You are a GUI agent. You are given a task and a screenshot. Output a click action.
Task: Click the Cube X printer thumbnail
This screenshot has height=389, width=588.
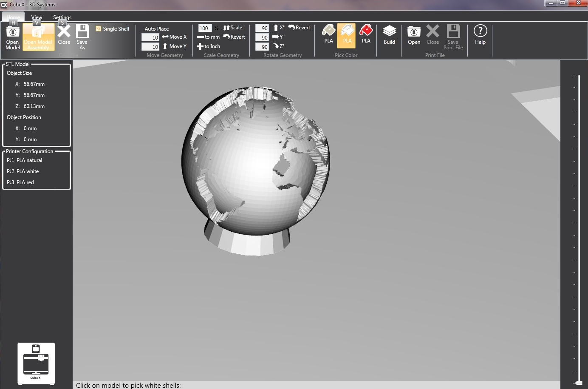click(x=36, y=364)
